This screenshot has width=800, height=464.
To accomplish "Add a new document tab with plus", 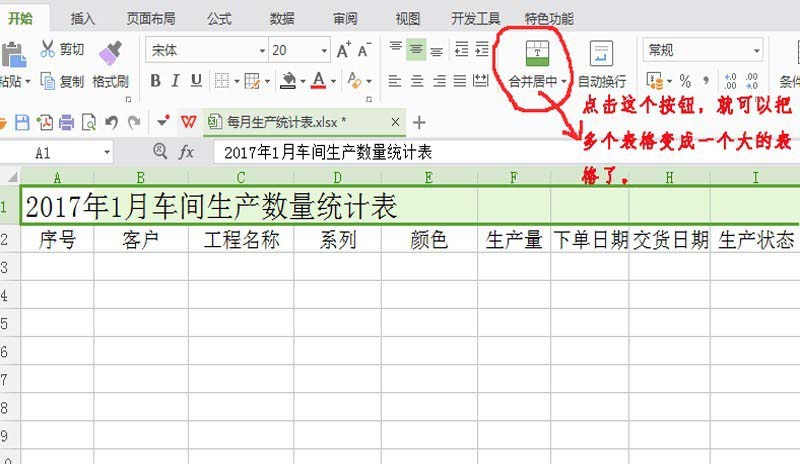I will click(x=419, y=123).
